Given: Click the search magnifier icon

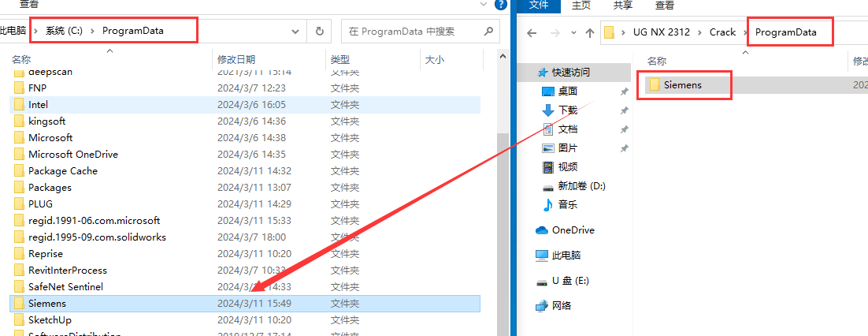Looking at the screenshot, I should tap(488, 32).
